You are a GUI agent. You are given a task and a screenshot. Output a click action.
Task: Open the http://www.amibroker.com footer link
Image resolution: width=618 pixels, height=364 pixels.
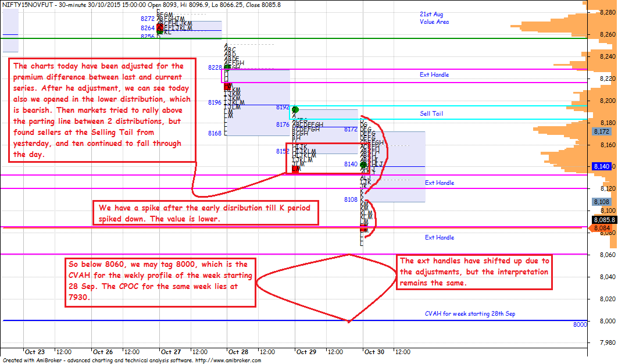tap(228, 361)
